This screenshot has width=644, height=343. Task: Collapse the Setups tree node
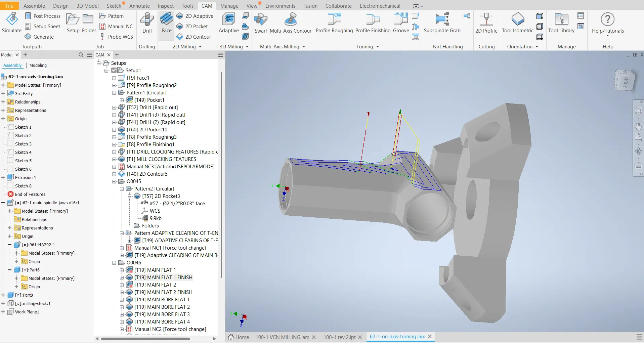(x=99, y=63)
